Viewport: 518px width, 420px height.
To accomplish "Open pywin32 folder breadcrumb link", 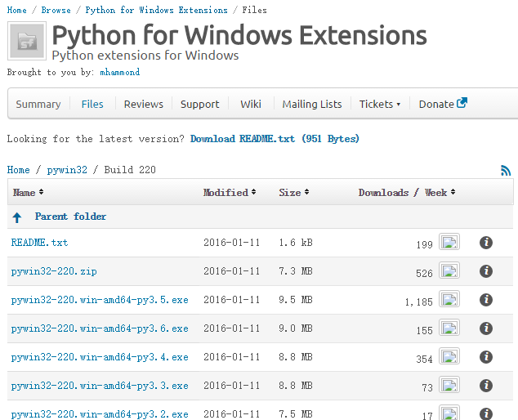I will pos(67,170).
